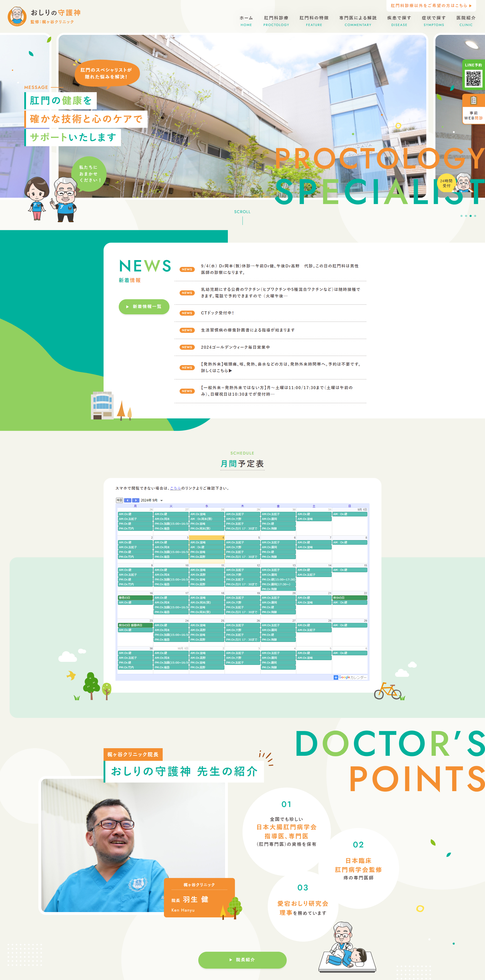Open 医院紹介 CLINIC menu item
Screen dimensions: 485x980
pyautogui.click(x=466, y=21)
